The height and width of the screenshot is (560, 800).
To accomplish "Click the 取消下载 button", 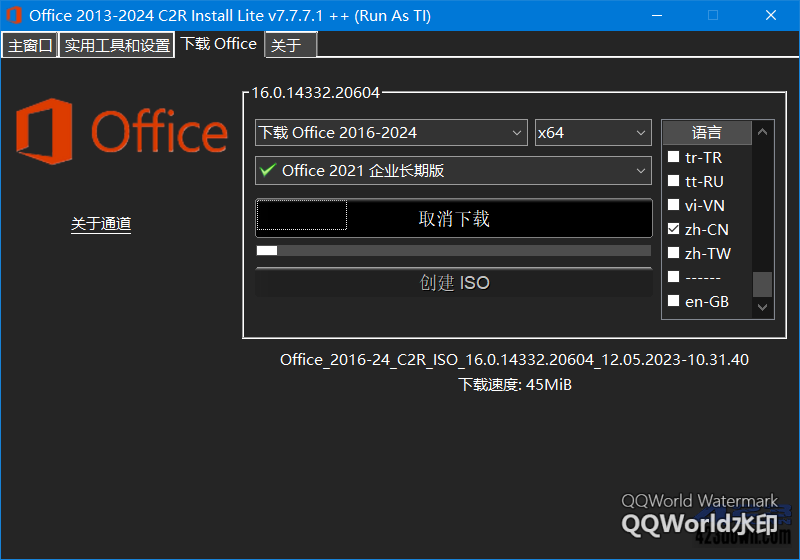I will 454,218.
